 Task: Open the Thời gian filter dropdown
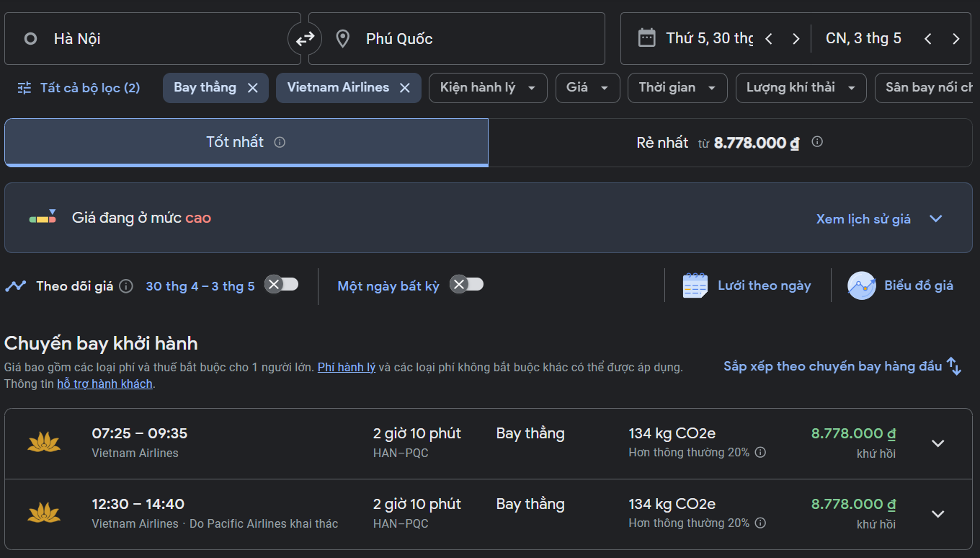(x=677, y=88)
